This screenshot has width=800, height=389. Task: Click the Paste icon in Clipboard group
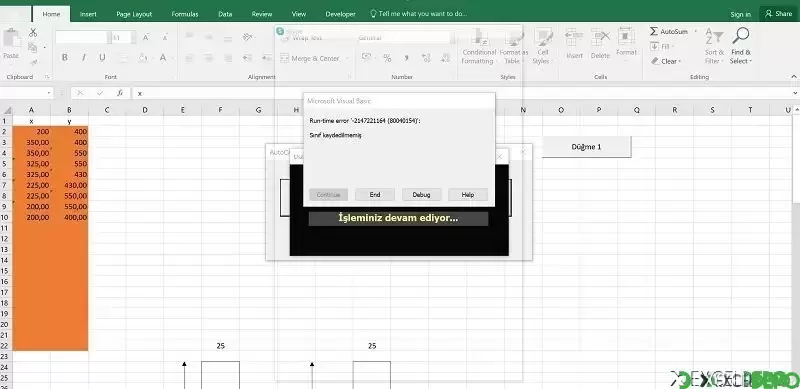coord(11,39)
